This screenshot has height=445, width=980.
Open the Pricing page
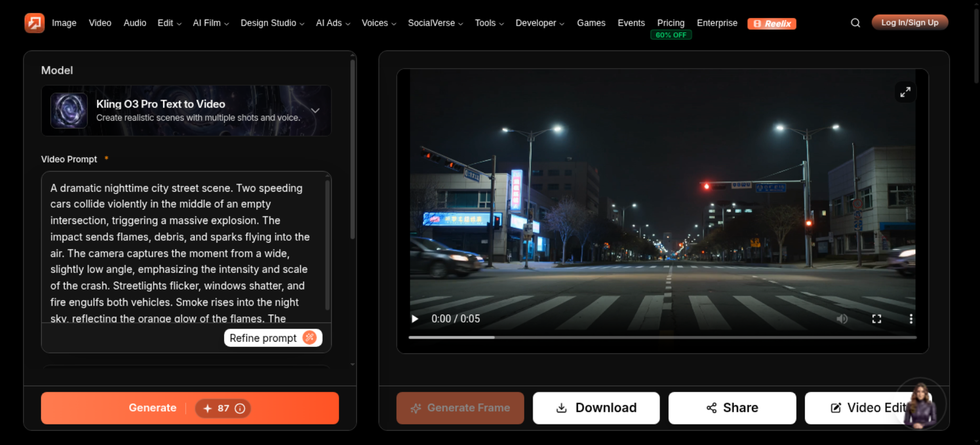point(671,23)
